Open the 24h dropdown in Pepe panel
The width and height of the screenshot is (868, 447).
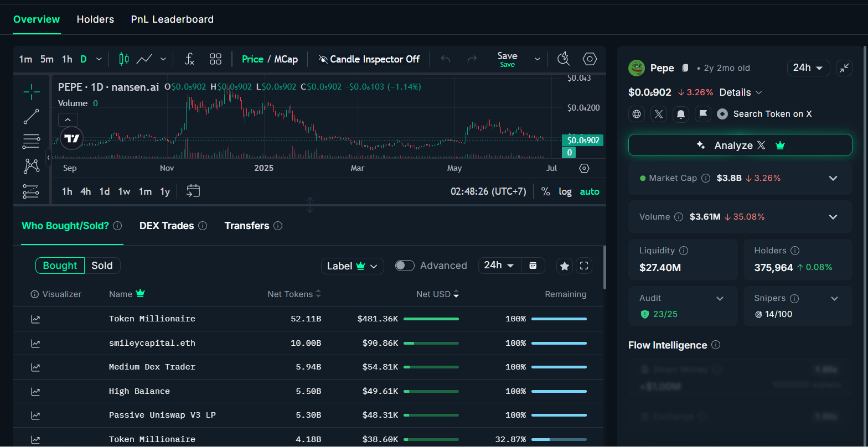(x=808, y=68)
